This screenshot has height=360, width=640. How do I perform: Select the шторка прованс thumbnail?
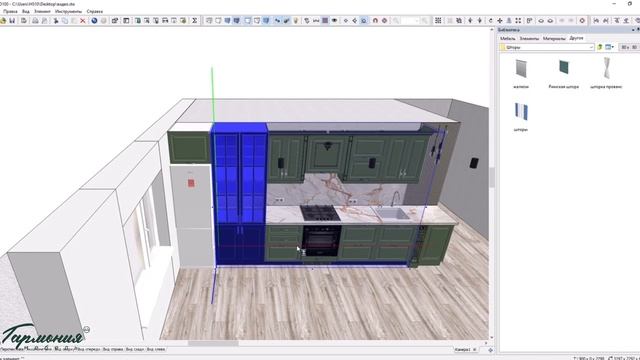(x=606, y=73)
